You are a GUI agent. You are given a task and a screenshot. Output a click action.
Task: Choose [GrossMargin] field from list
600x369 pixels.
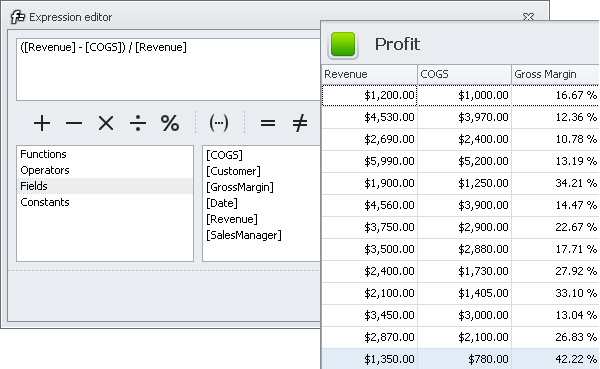(x=240, y=187)
